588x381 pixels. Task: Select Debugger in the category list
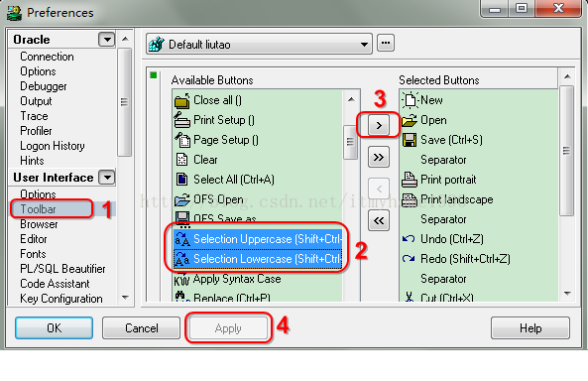tap(44, 86)
